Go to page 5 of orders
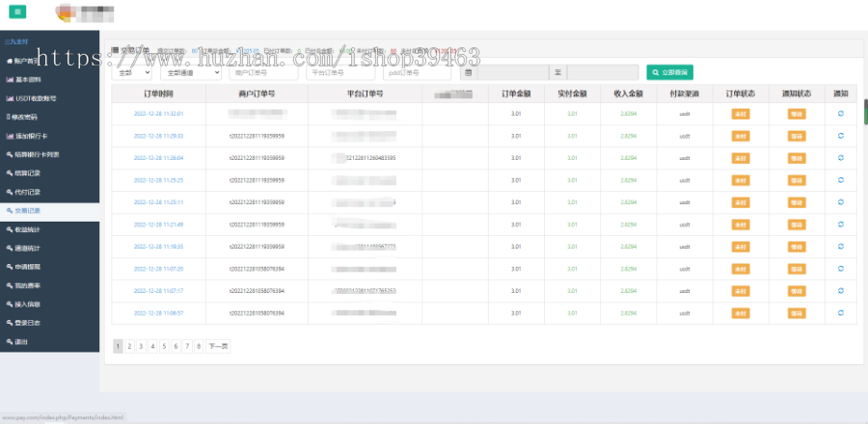 [164, 347]
